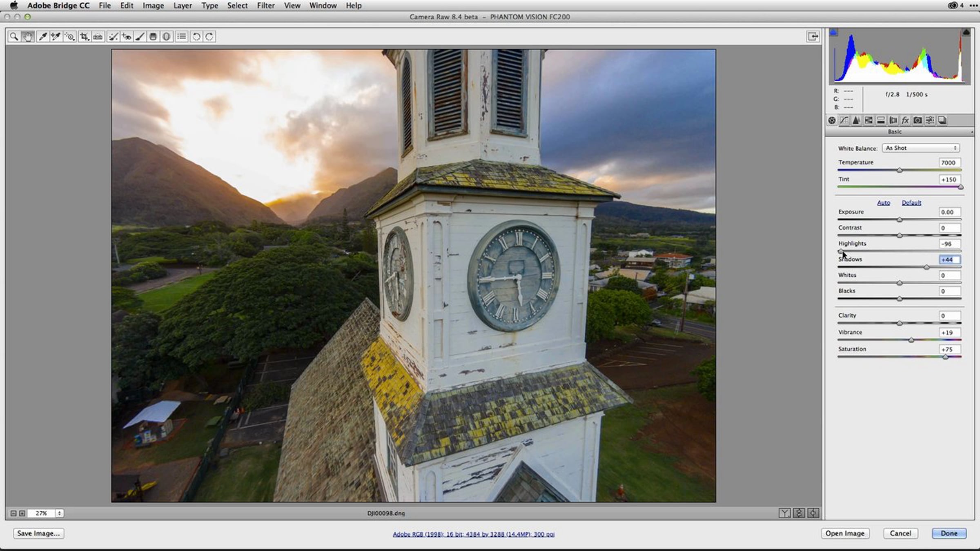Click the Open Image button

845,533
